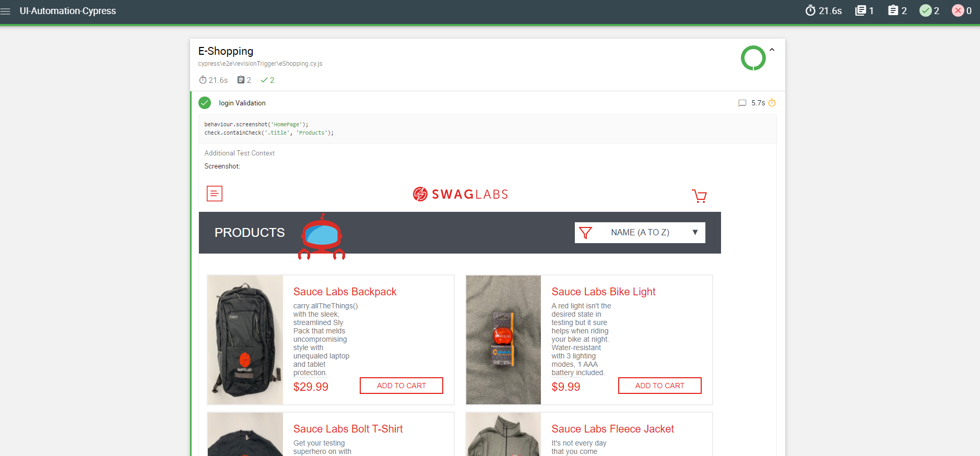Screen dimensions: 980x456
Task: Click the context comment icon near 5.7s
Action: [x=742, y=103]
